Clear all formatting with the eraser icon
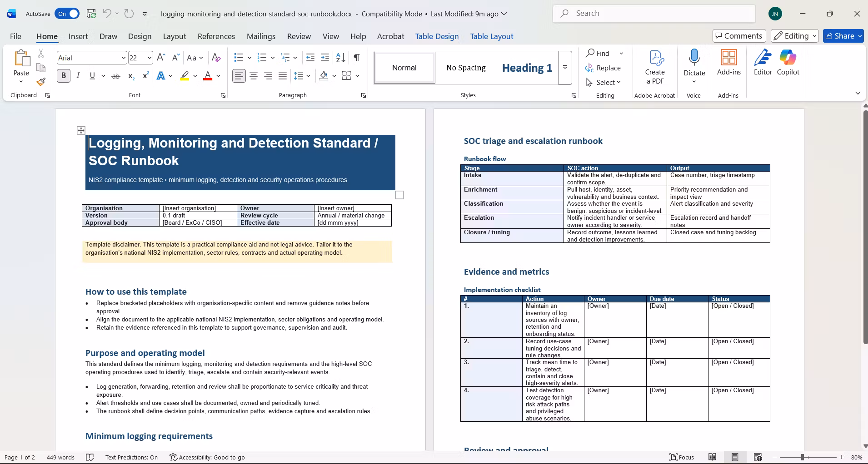 (216, 58)
